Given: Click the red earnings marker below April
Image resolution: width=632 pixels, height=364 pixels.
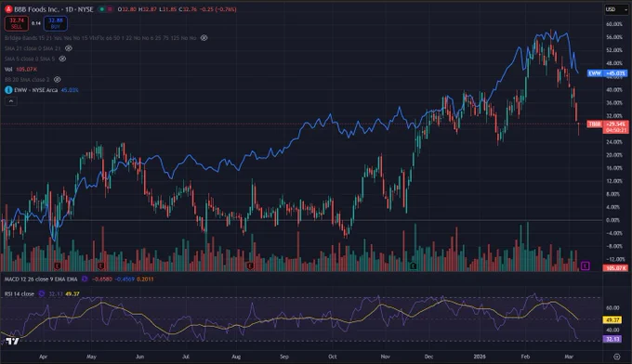Looking at the screenshot, I should [58, 266].
